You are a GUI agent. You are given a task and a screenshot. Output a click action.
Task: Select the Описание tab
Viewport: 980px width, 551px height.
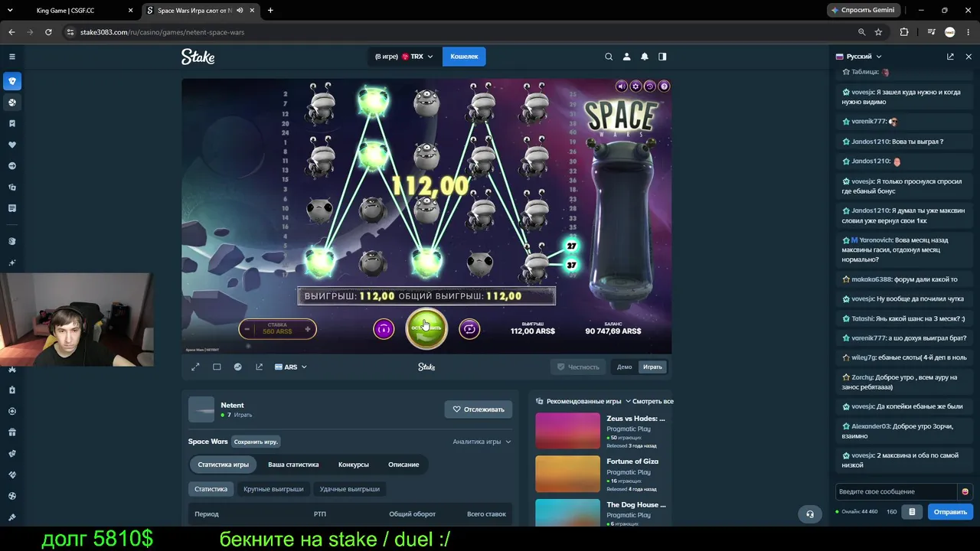coord(403,465)
